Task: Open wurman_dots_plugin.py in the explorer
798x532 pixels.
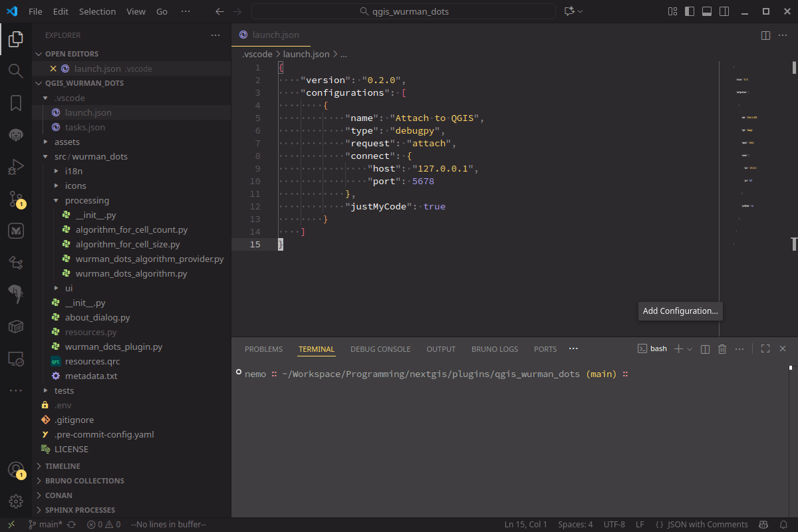Action: pyautogui.click(x=113, y=346)
